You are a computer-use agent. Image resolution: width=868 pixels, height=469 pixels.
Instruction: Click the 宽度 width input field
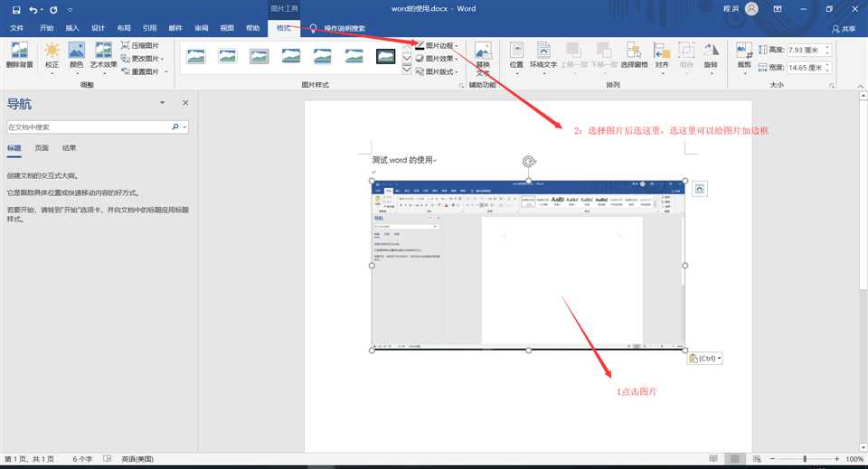[x=806, y=68]
